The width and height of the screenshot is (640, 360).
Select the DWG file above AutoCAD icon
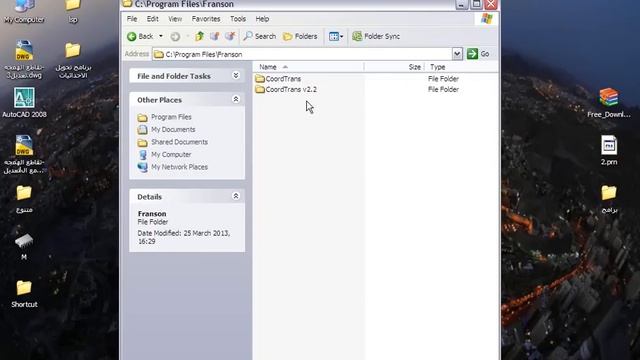pyautogui.click(x=24, y=59)
